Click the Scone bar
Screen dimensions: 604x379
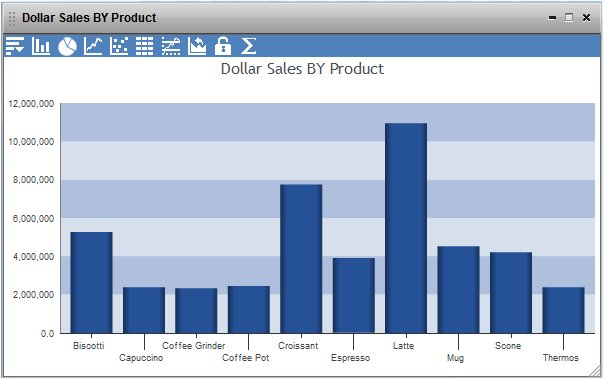point(511,293)
